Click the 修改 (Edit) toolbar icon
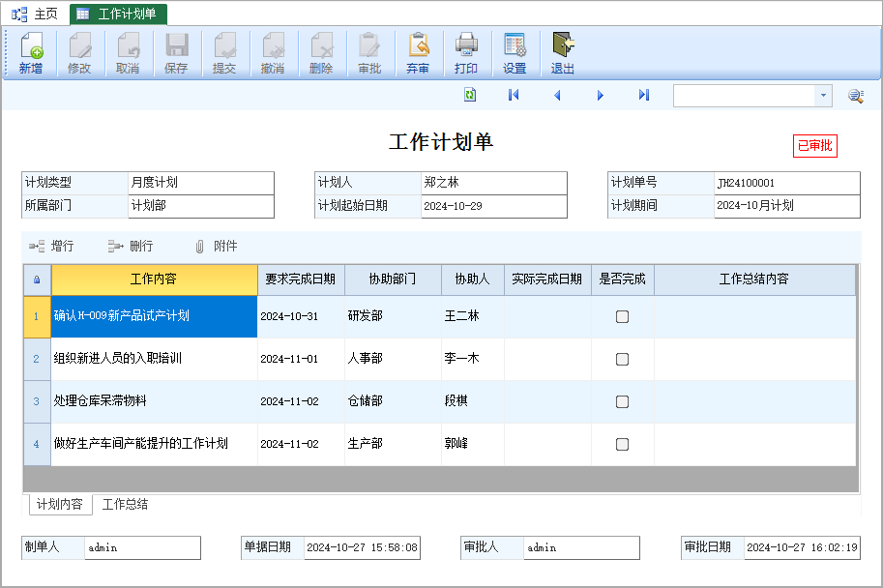This screenshot has width=883, height=588. click(x=79, y=53)
